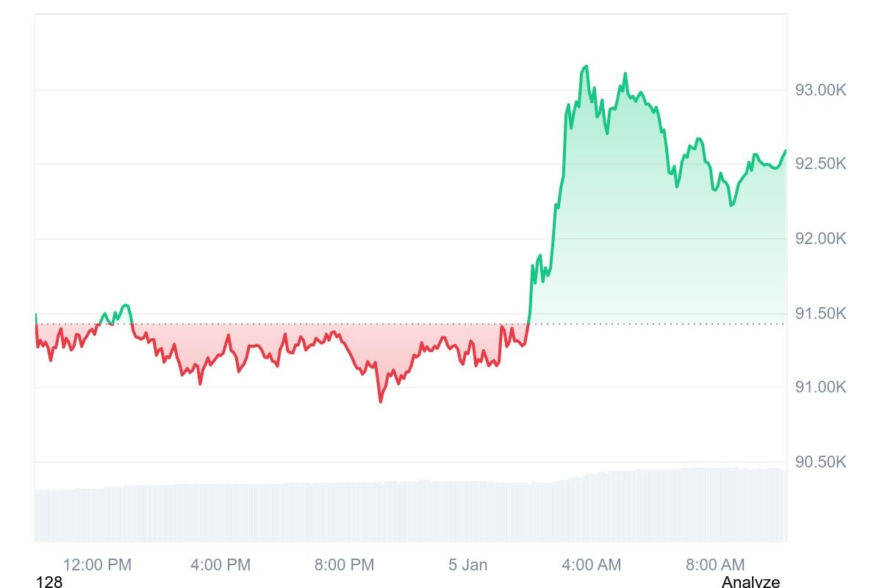Select the 4:00 AM time axis label
This screenshot has width=882, height=588.
[591, 564]
